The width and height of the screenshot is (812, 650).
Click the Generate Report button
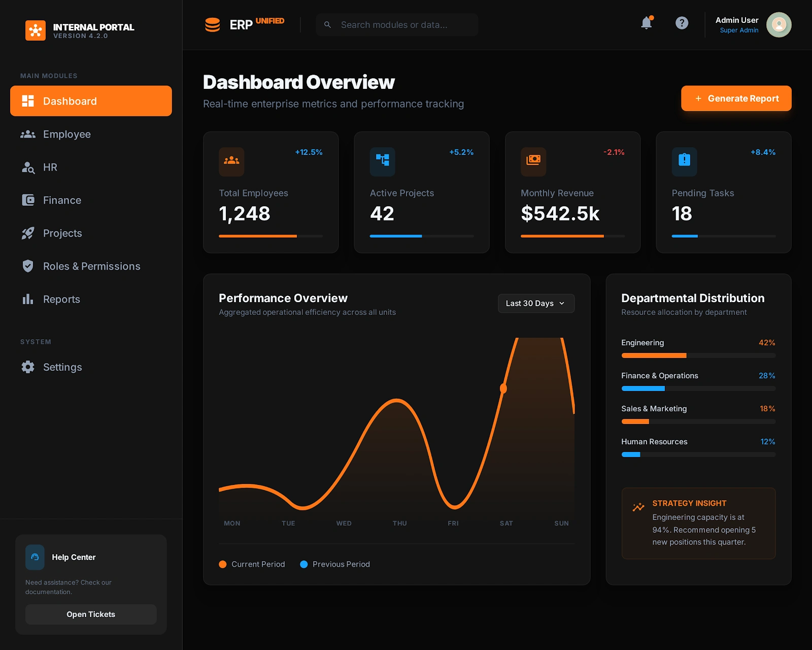coord(736,99)
